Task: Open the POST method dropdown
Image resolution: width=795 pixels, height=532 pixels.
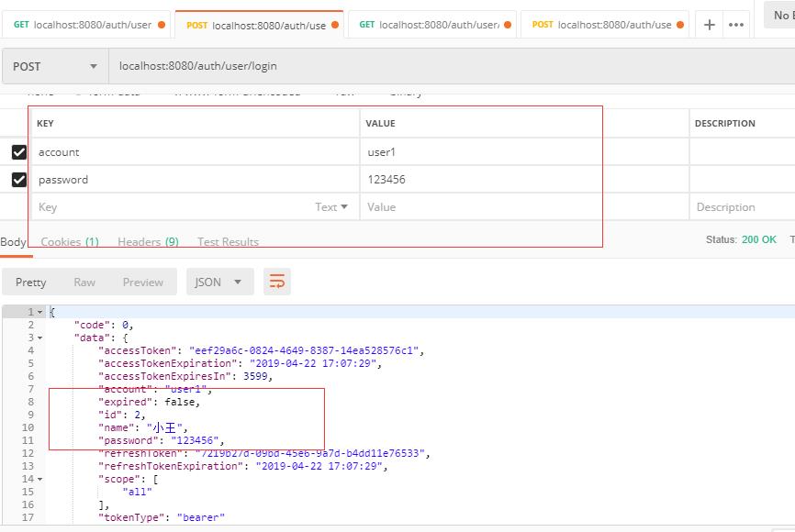Action: 55,66
